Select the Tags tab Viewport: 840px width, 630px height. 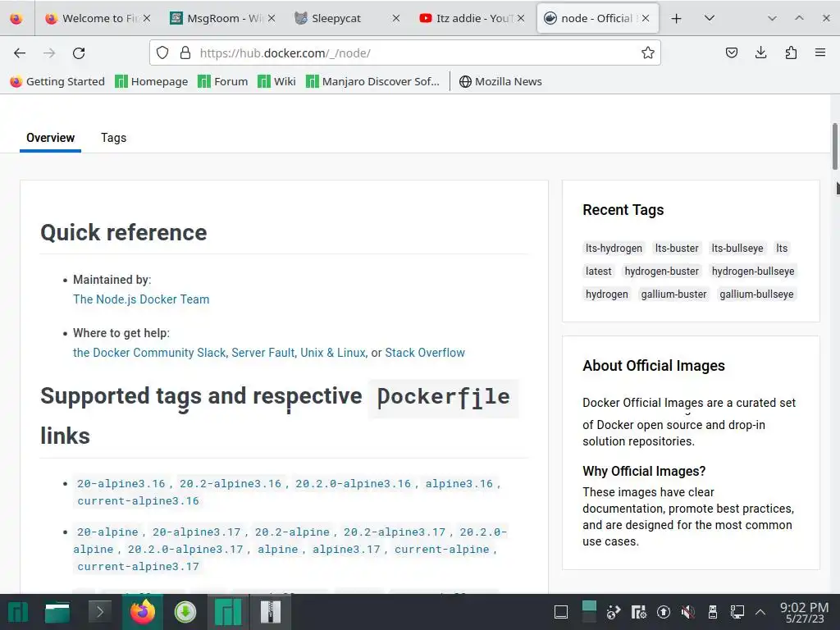(113, 138)
